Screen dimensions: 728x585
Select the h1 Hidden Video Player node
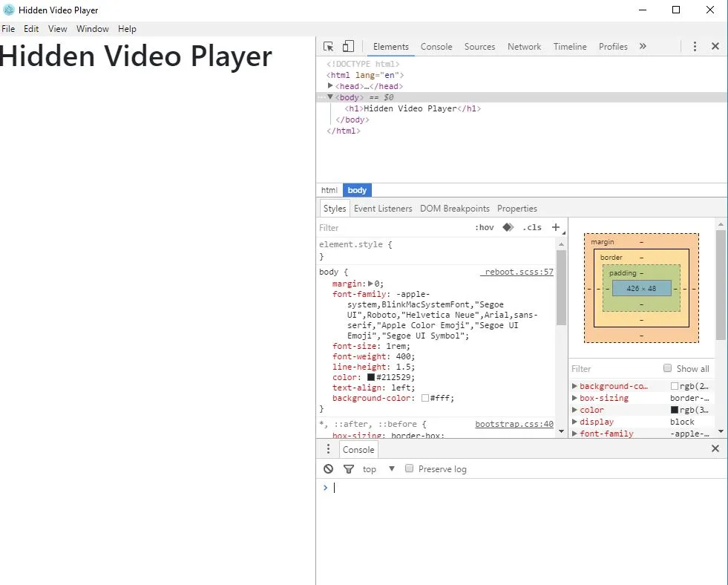pyautogui.click(x=413, y=108)
